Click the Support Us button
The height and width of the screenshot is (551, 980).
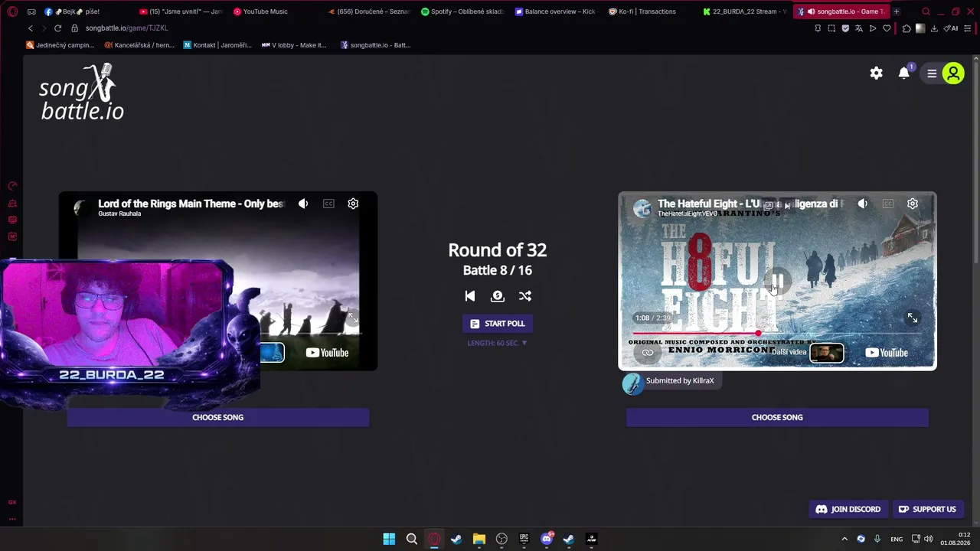(x=927, y=509)
